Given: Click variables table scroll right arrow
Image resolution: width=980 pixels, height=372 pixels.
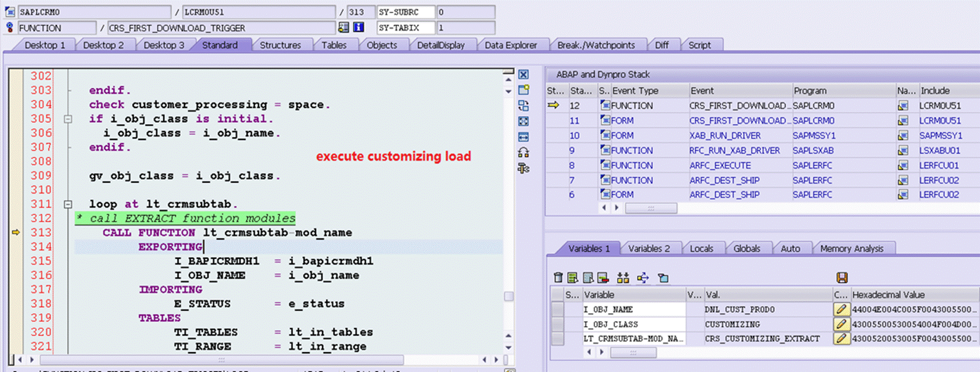Looking at the screenshot, I should 602,352.
